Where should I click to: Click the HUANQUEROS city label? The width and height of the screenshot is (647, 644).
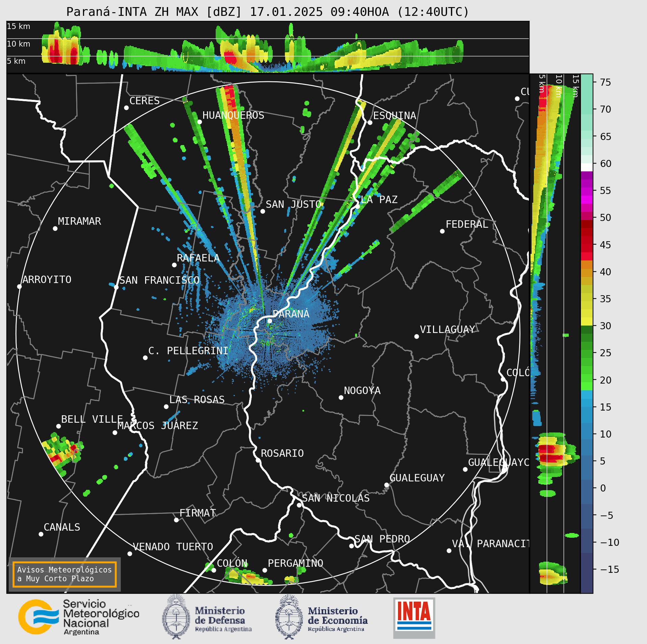pyautogui.click(x=233, y=115)
